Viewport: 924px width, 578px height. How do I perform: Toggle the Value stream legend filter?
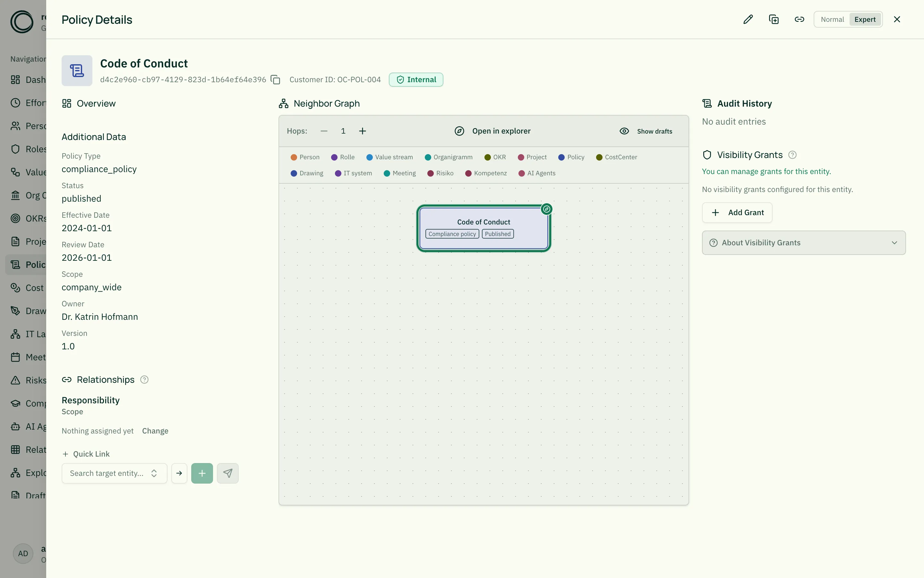point(389,157)
